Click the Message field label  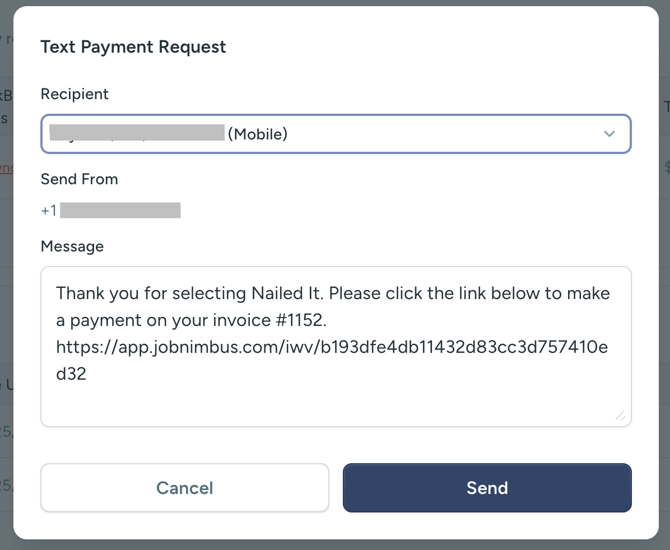72,246
